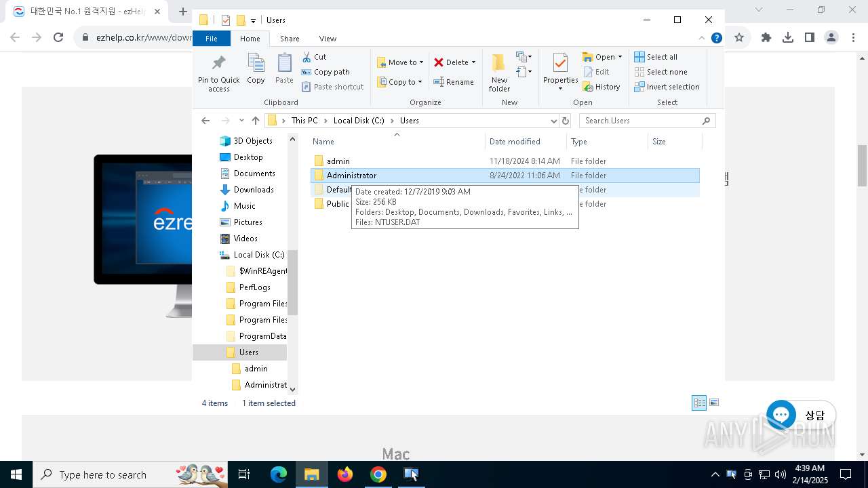Image resolution: width=868 pixels, height=488 pixels.
Task: Click This PC in address bar
Action: point(304,121)
